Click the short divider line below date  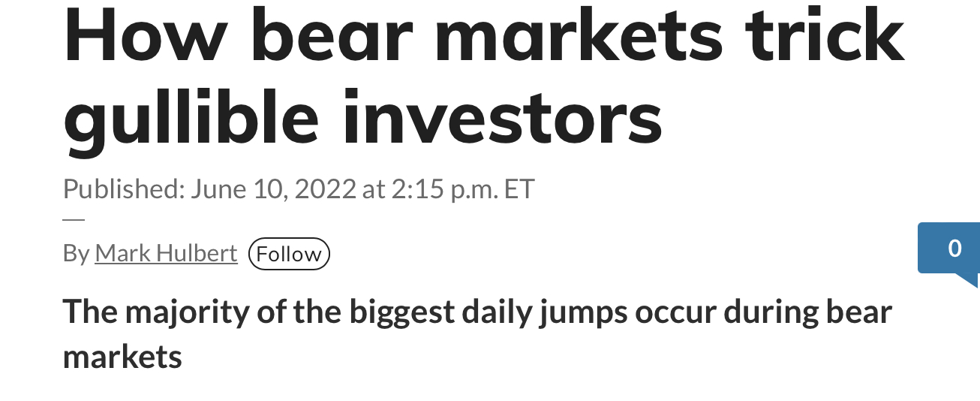point(74,220)
